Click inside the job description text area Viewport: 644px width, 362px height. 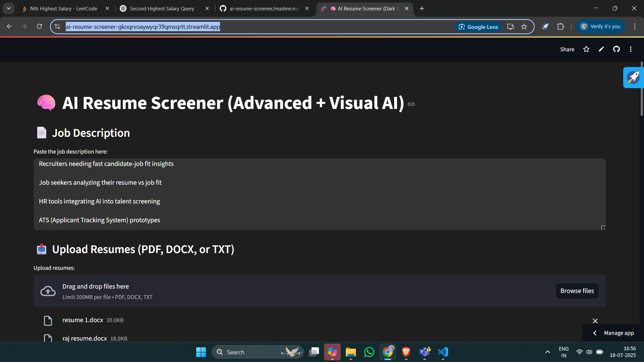pos(319,194)
